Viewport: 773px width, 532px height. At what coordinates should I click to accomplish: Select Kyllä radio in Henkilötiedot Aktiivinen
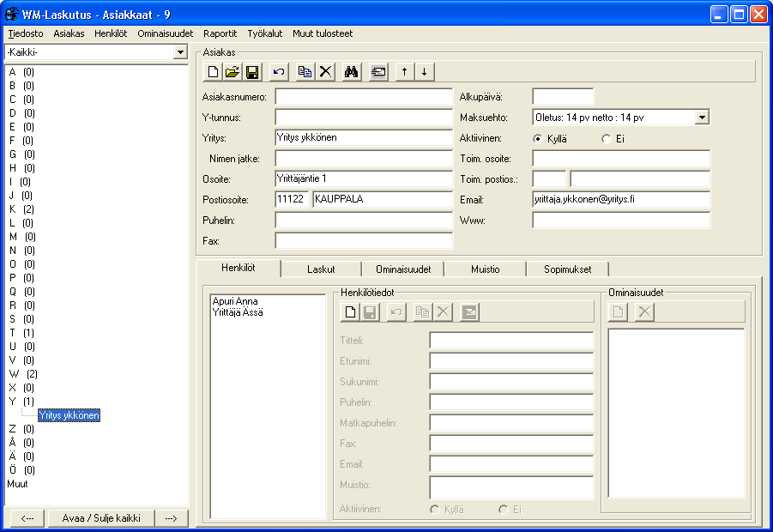pos(434,510)
